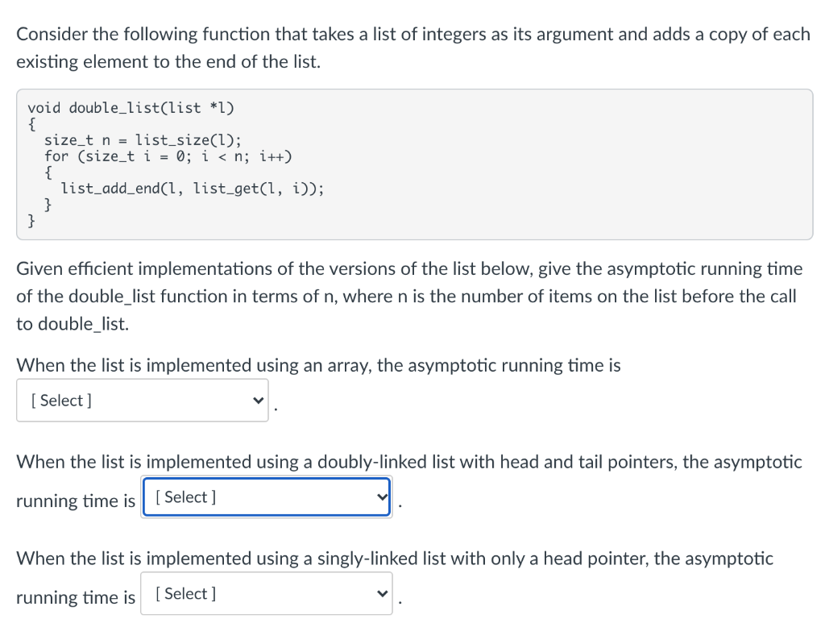Image resolution: width=825 pixels, height=644 pixels.
Task: Click the chevron arrow on the singly-linked dropdown
Action: (x=383, y=593)
